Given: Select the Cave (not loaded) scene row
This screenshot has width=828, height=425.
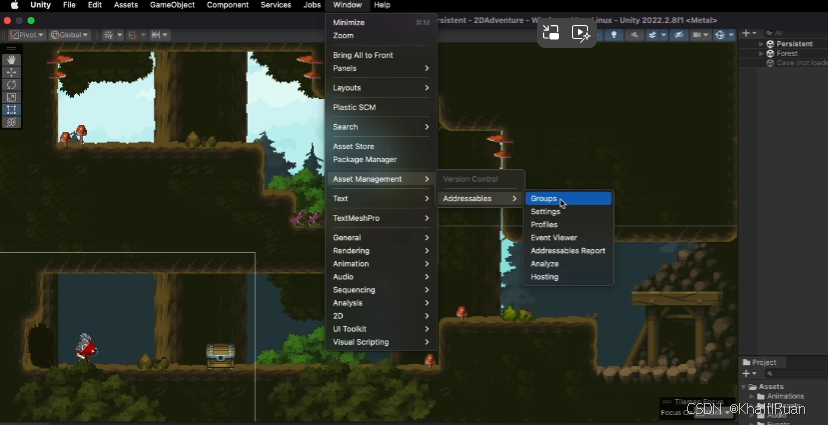Looking at the screenshot, I should (x=783, y=63).
